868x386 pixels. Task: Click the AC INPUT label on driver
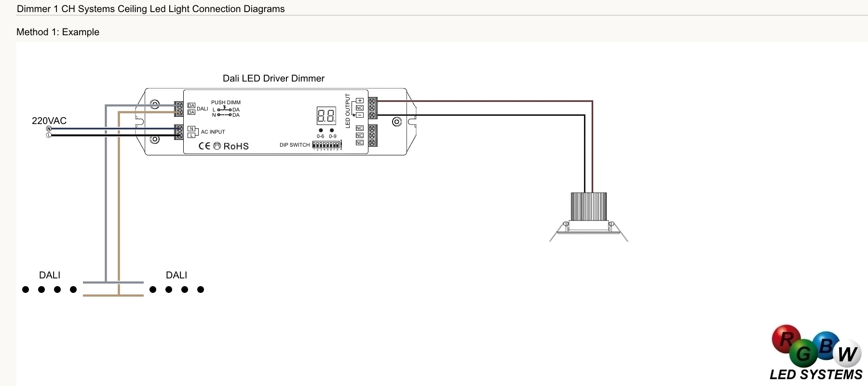tap(213, 132)
